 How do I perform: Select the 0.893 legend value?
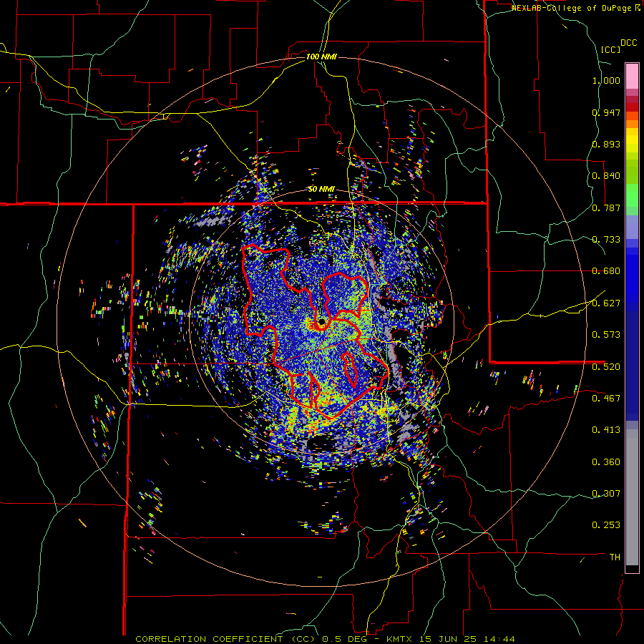(606, 144)
